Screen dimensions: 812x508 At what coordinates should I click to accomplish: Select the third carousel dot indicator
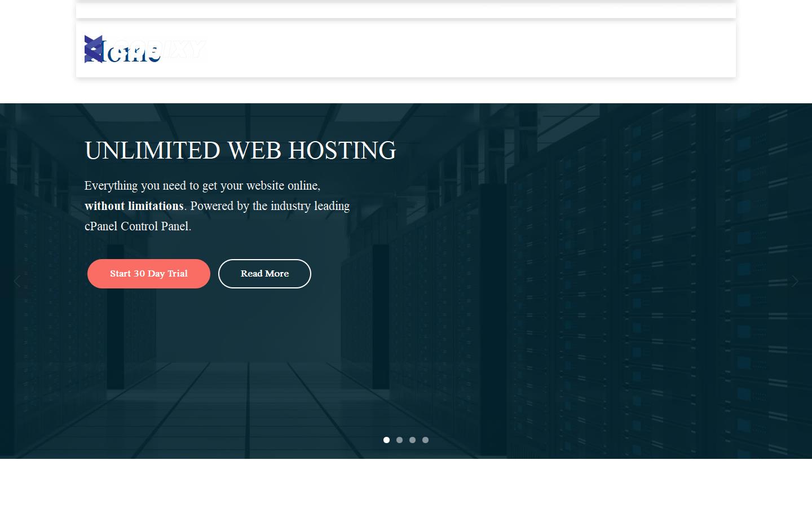point(413,440)
